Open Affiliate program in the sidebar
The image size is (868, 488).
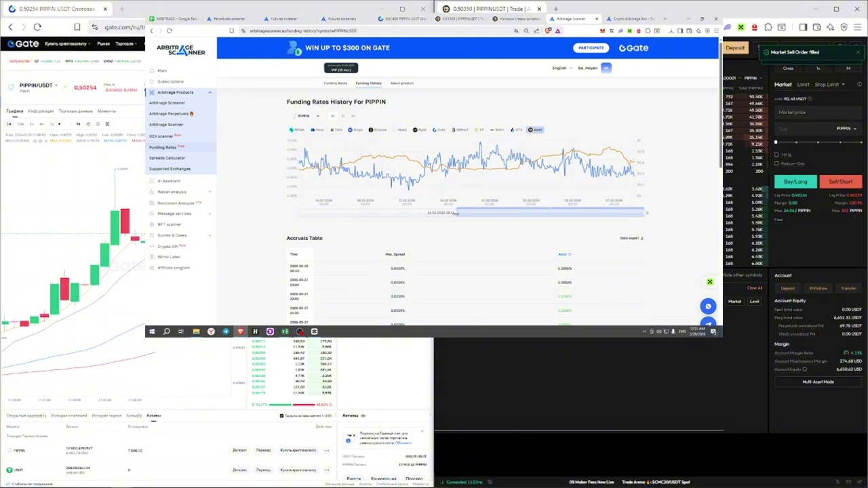[174, 268]
